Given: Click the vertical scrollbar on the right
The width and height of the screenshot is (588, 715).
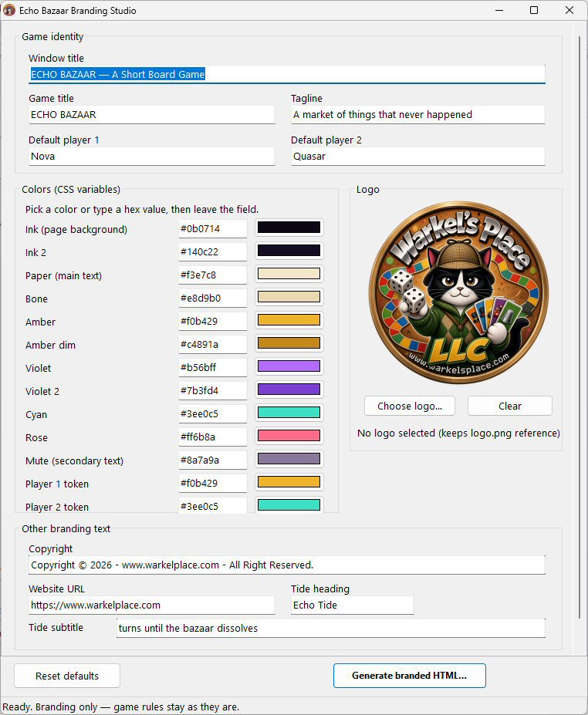Looking at the screenshot, I should [580, 327].
